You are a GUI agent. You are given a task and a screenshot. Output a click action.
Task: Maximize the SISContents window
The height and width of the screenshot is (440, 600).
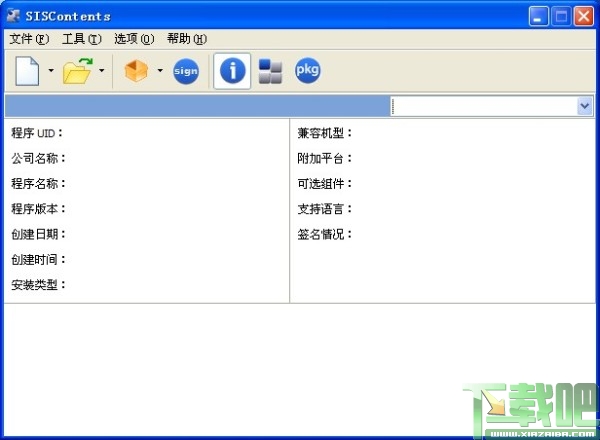click(561, 16)
